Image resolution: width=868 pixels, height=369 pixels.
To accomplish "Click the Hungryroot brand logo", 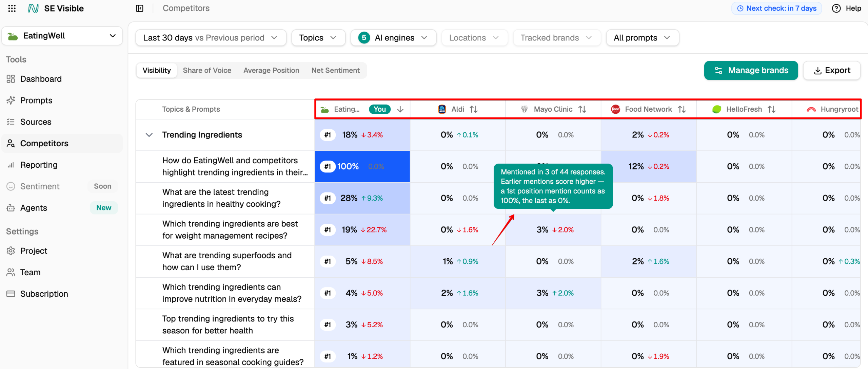I will coord(811,109).
